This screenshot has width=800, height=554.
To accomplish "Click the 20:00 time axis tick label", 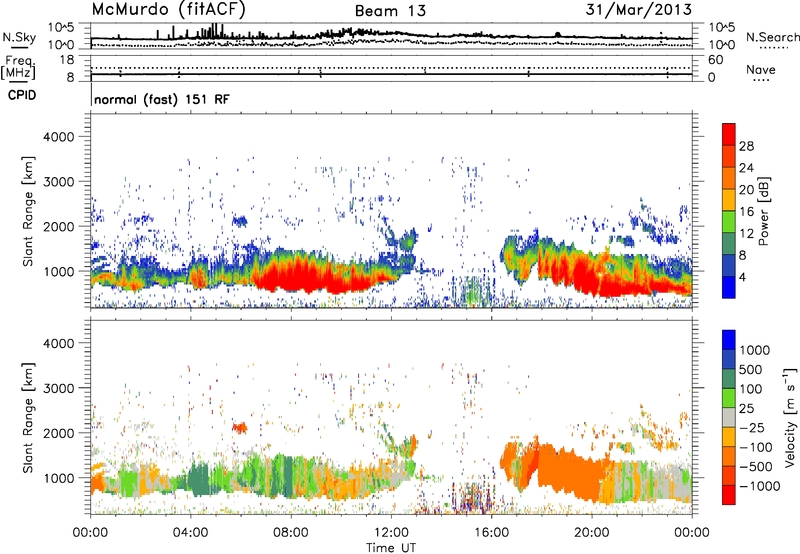I will coord(591,533).
